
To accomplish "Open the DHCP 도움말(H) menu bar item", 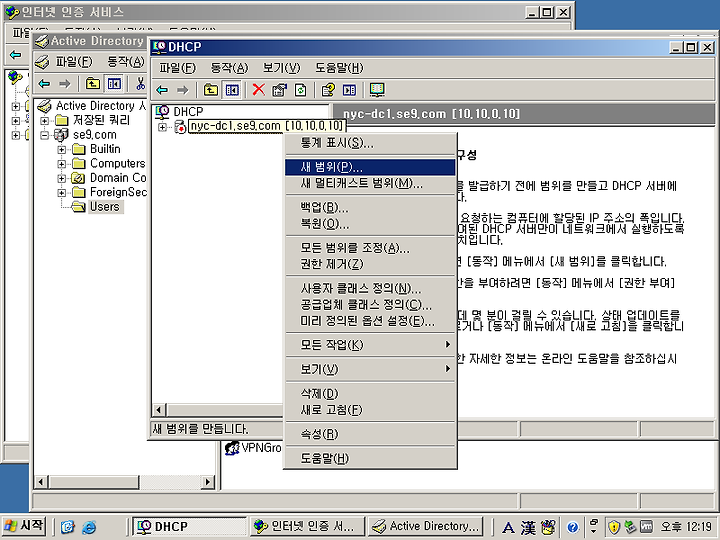I will (x=339, y=68).
